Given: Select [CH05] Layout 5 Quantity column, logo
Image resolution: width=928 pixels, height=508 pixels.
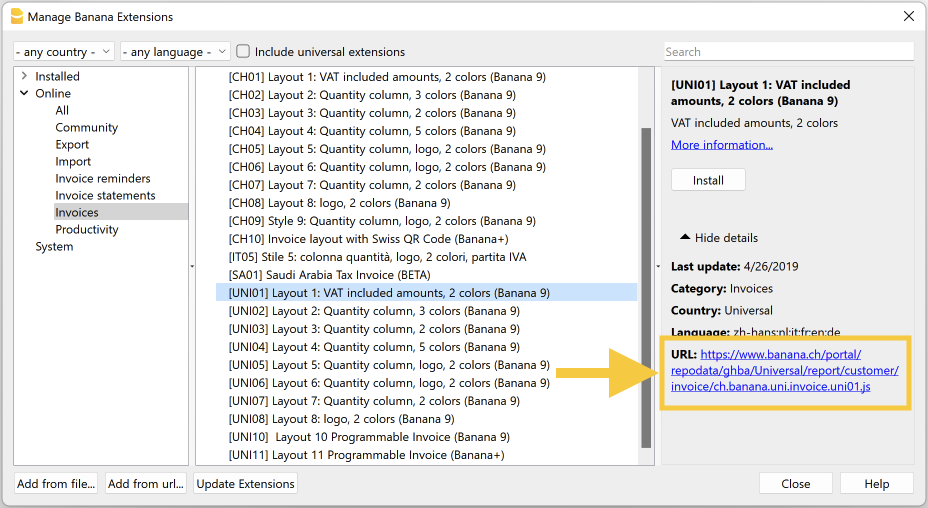Looking at the screenshot, I should (x=387, y=149).
